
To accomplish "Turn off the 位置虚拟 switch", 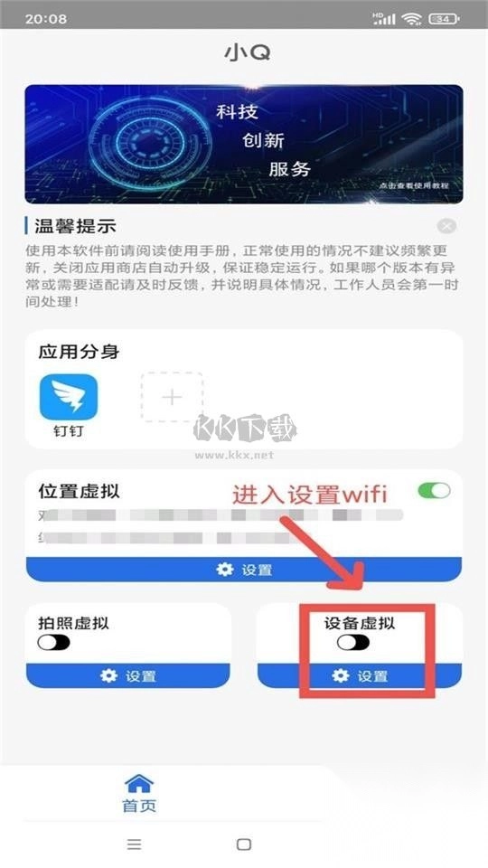I will (x=434, y=490).
